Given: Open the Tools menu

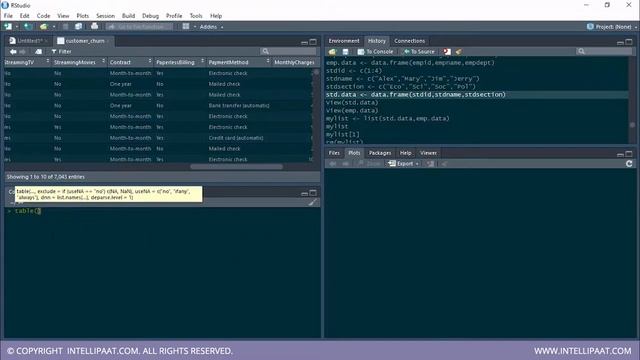Looking at the screenshot, I should [196, 16].
